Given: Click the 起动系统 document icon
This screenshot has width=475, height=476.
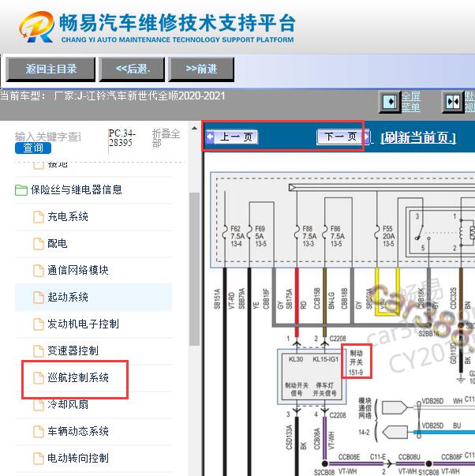Looking at the screenshot, I should pyautogui.click(x=39, y=297).
